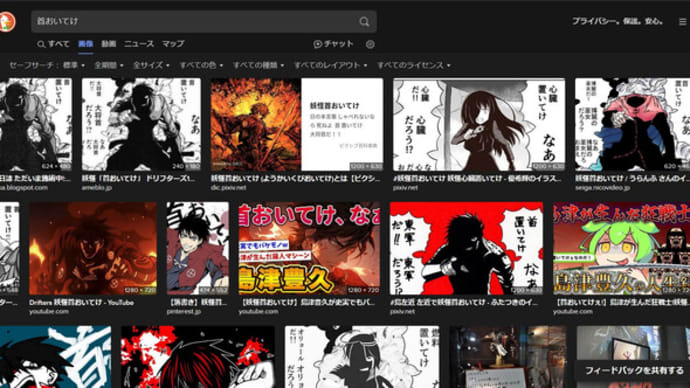690x388 pixels.
Task: Open the すべてのレイアウト layout dropdown
Action: [x=330, y=65]
